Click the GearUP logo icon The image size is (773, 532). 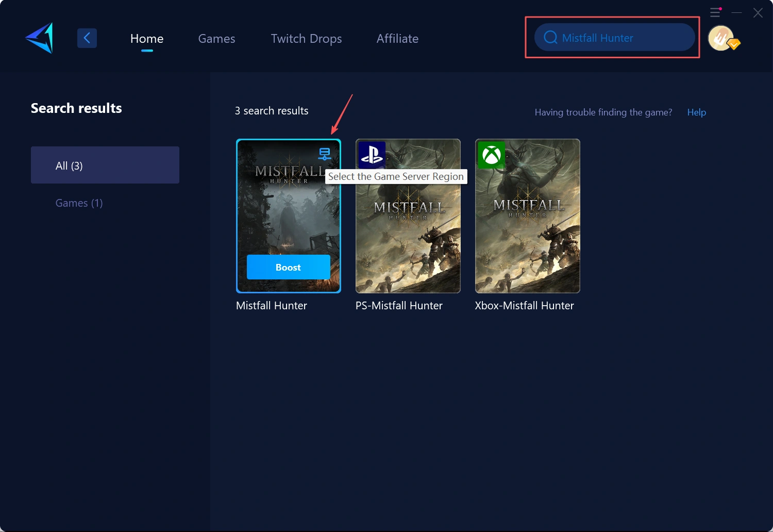(x=40, y=38)
